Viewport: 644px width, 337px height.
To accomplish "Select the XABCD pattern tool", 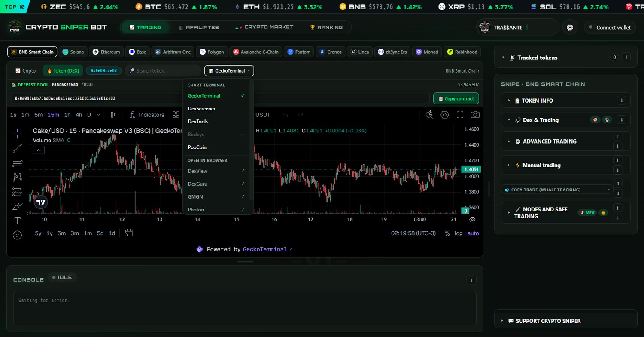I will [x=18, y=177].
